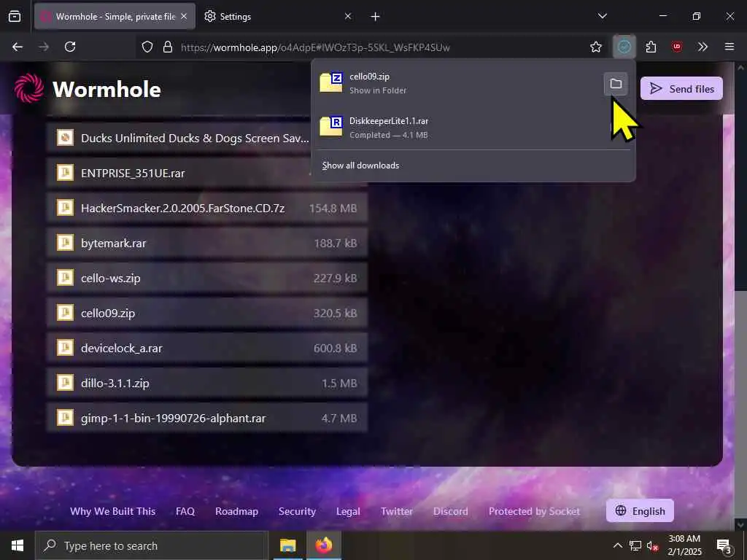Open the notifications action center
The width and height of the screenshot is (747, 560).
(x=724, y=545)
